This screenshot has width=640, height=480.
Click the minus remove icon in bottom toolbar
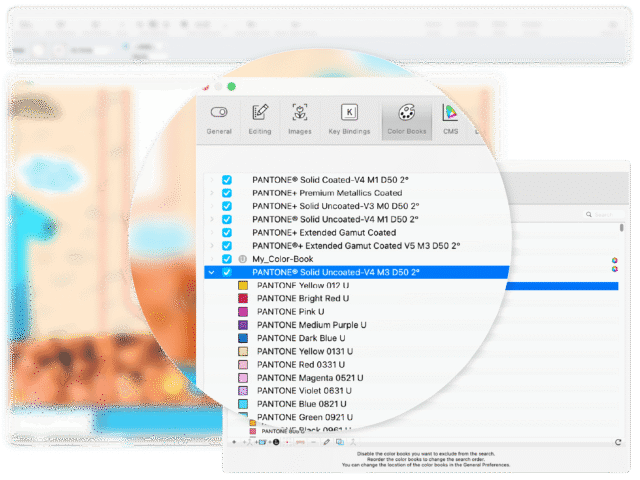(x=313, y=442)
